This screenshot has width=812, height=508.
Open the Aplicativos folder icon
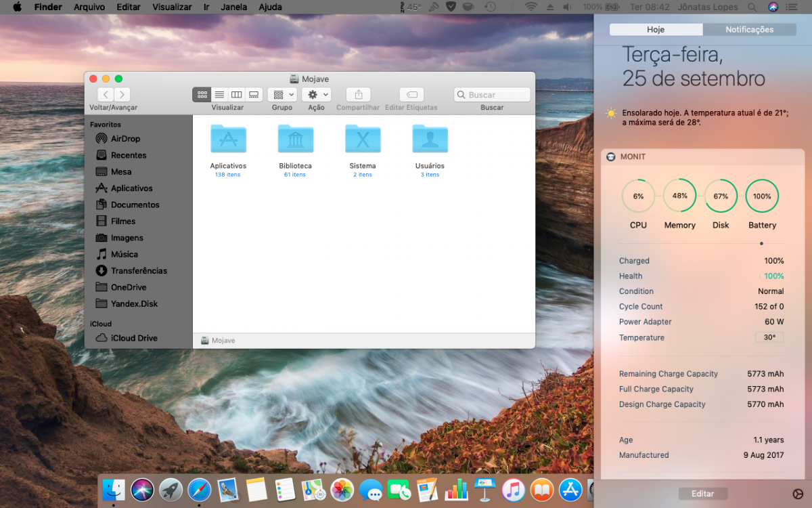228,138
